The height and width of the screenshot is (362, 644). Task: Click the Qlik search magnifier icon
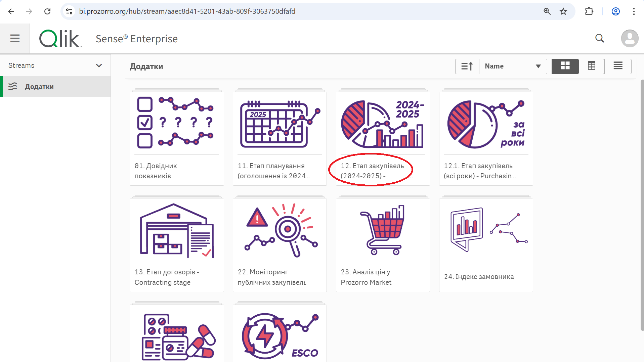click(x=600, y=39)
